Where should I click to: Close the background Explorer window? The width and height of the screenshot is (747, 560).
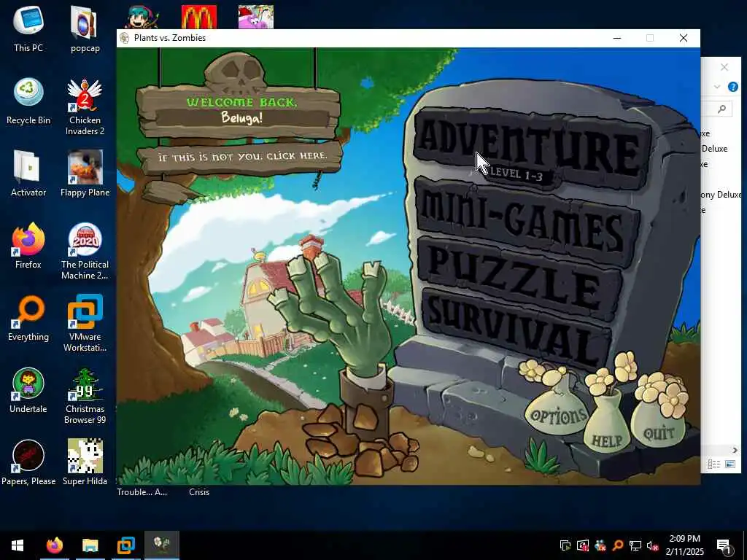click(x=724, y=67)
